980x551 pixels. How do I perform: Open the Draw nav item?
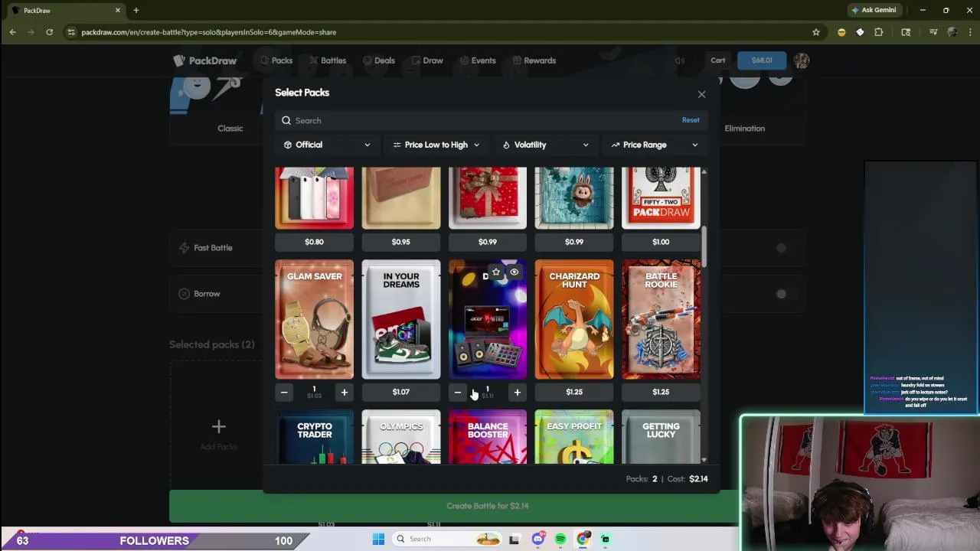coord(427,60)
